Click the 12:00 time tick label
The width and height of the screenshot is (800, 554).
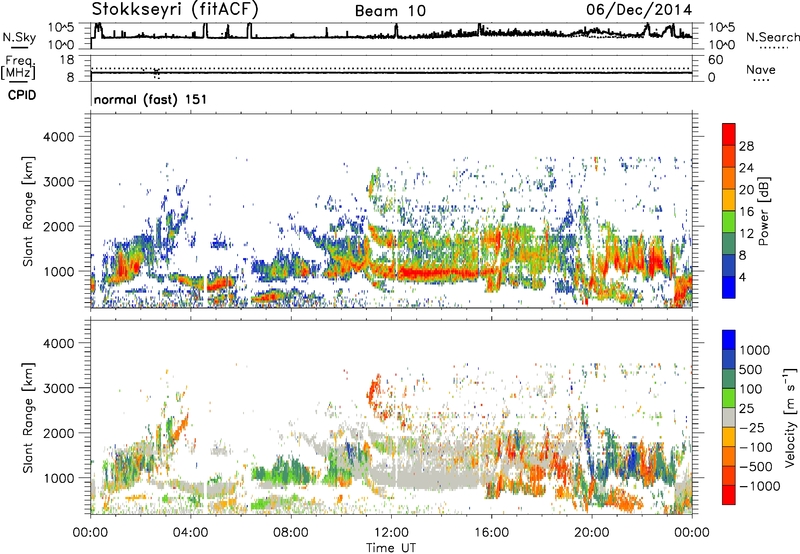point(391,533)
